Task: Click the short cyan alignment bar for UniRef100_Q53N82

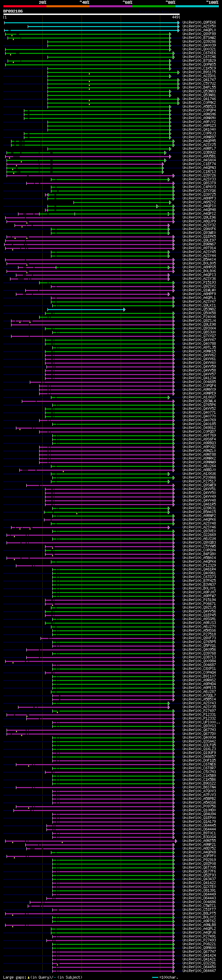Action: [x=86, y=309]
